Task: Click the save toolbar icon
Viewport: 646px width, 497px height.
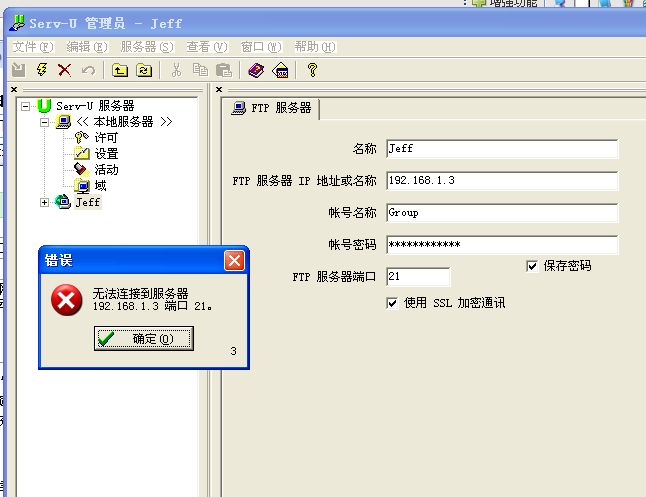Action: coord(18,70)
